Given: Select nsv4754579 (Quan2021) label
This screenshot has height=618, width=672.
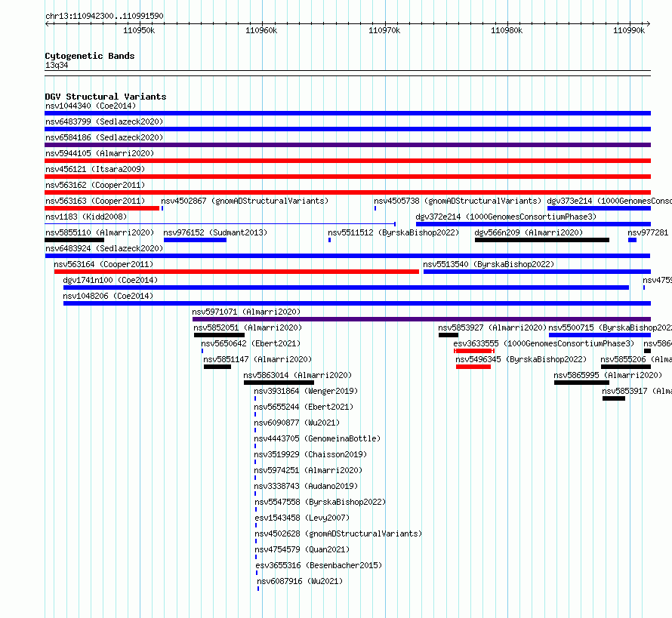Looking at the screenshot, I should (302, 549).
